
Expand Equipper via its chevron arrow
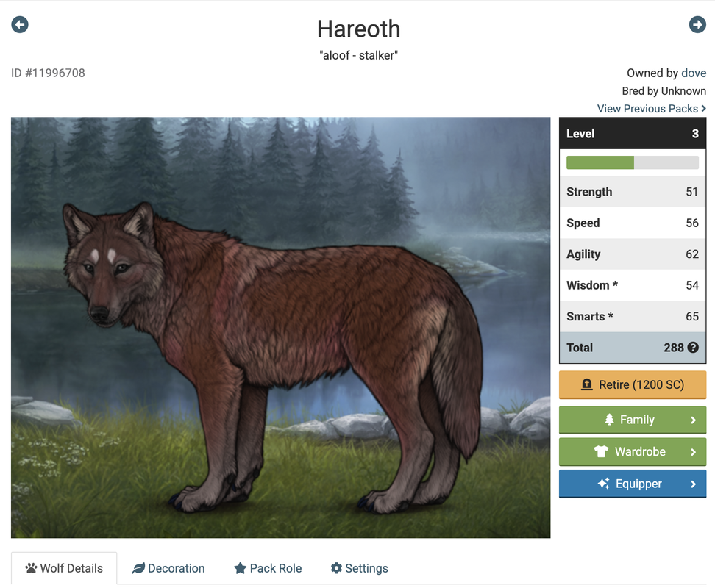tap(693, 484)
